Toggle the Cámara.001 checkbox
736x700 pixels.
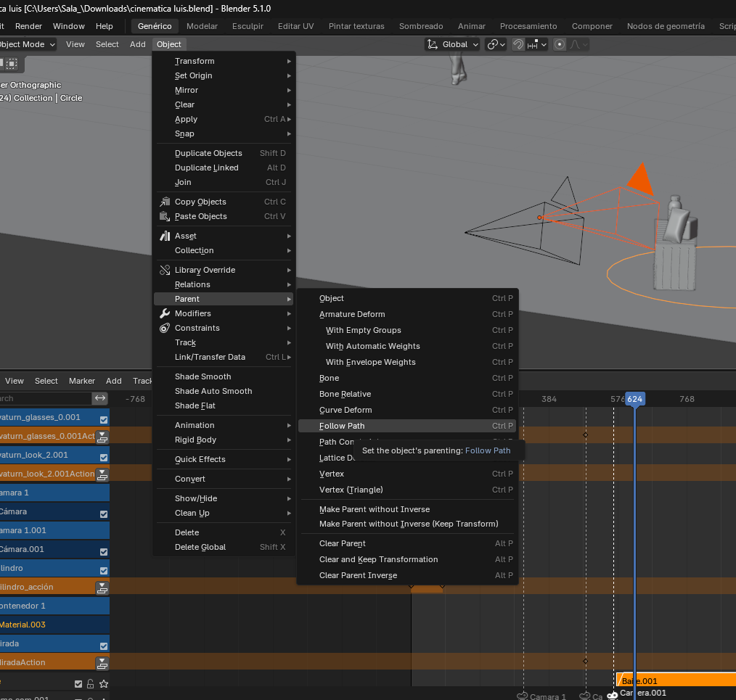coord(104,550)
